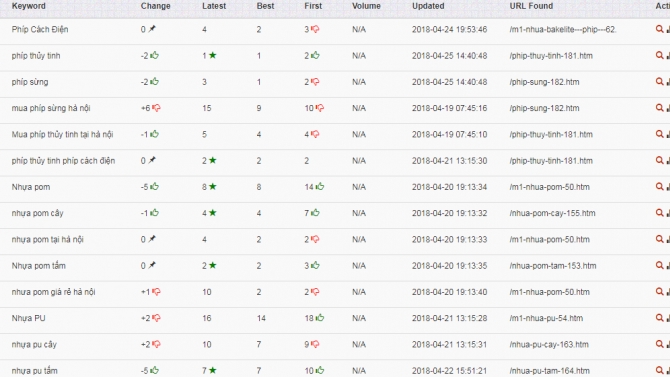Click search icon for Phíp Cách Điện row
The width and height of the screenshot is (670, 377).
click(x=659, y=29)
